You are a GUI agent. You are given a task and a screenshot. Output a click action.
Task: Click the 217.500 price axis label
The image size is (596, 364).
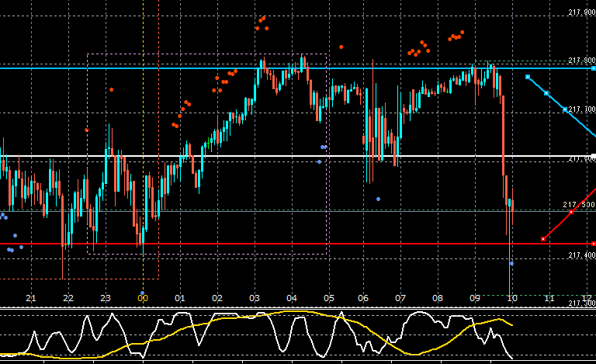(578, 204)
